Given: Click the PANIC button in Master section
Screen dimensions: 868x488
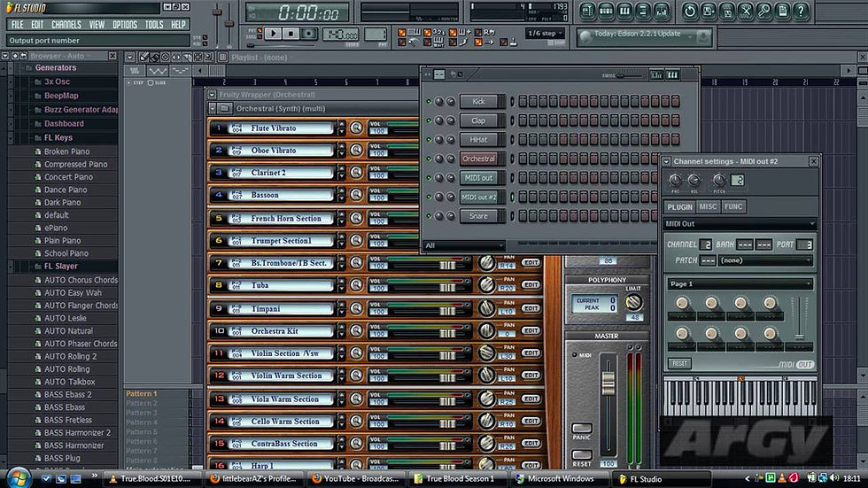Looking at the screenshot, I should 582,429.
